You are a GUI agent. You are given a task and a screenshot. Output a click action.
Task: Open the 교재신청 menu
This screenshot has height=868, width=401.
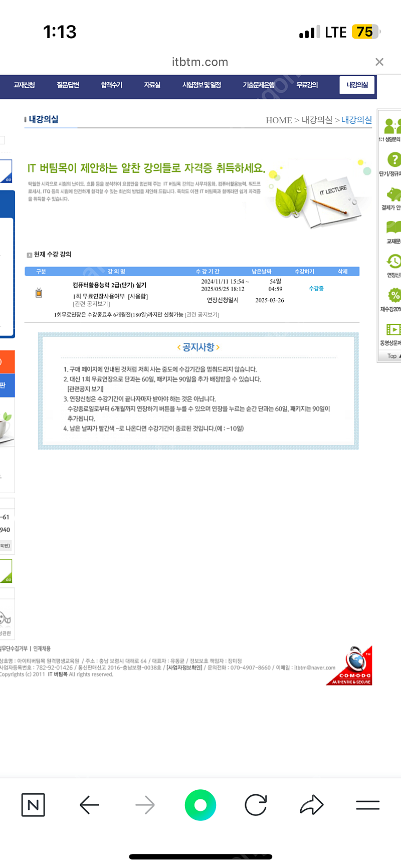click(24, 85)
